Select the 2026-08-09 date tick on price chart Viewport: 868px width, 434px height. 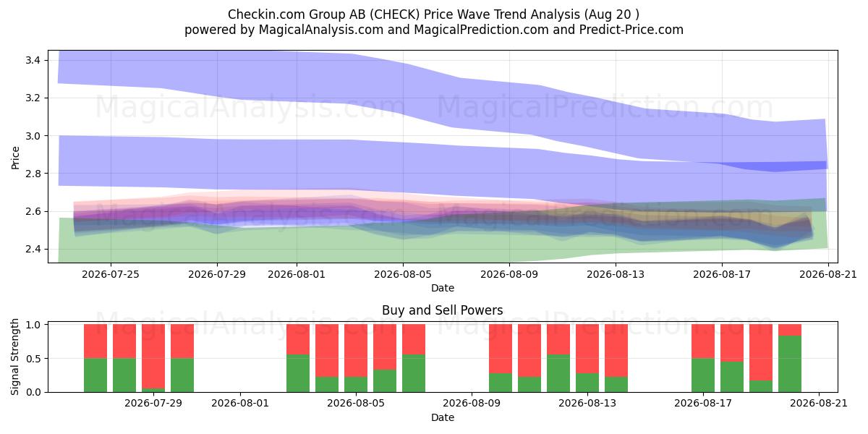(x=509, y=274)
